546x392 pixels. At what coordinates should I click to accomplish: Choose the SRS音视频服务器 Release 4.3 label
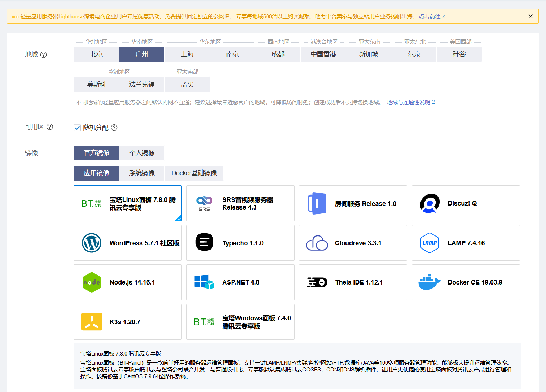click(x=248, y=203)
